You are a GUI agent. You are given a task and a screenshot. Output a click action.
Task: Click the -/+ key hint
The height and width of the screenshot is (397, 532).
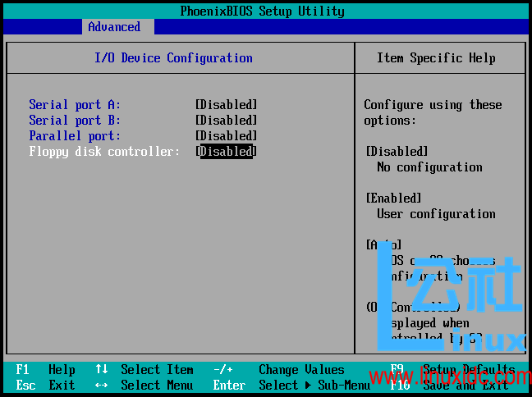click(x=223, y=370)
